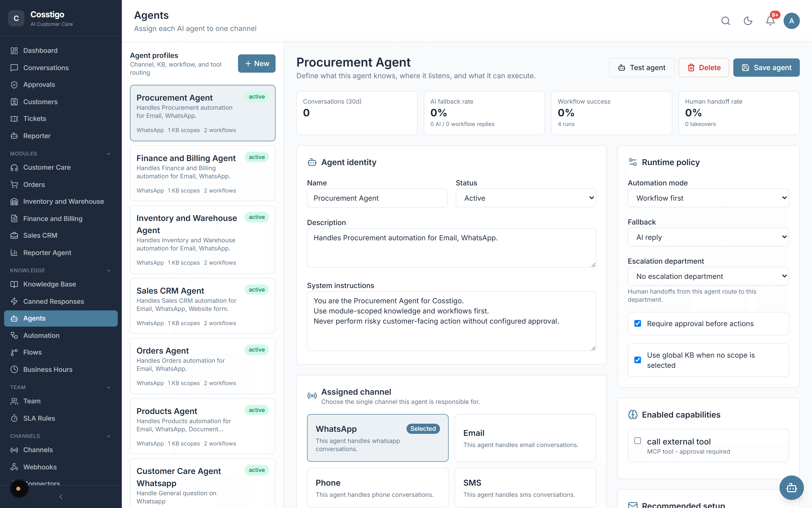
Task: Select the Agents sidebar item
Action: point(61,318)
